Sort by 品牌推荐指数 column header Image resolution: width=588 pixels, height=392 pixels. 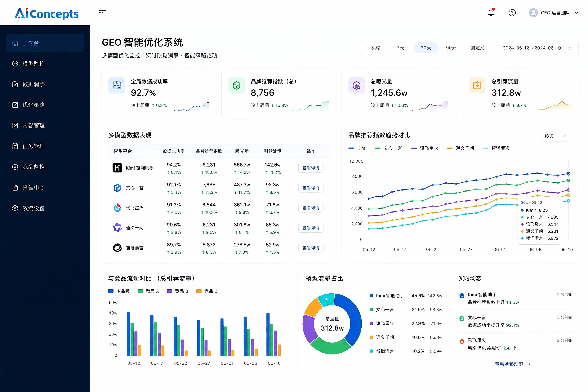(x=209, y=151)
